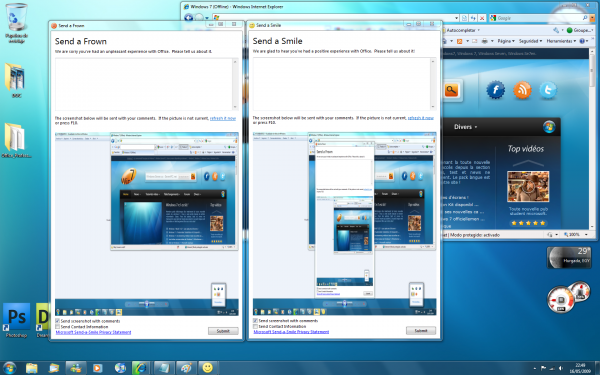The height and width of the screenshot is (375, 600).
Task: Open Privacy Statement link in Send a Frown
Action: coord(93,332)
